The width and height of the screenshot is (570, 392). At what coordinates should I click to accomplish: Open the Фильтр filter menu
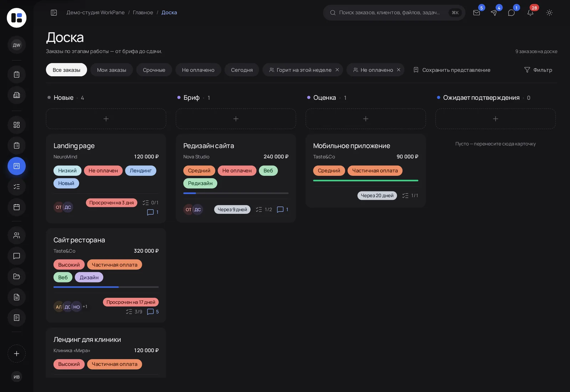[538, 70]
